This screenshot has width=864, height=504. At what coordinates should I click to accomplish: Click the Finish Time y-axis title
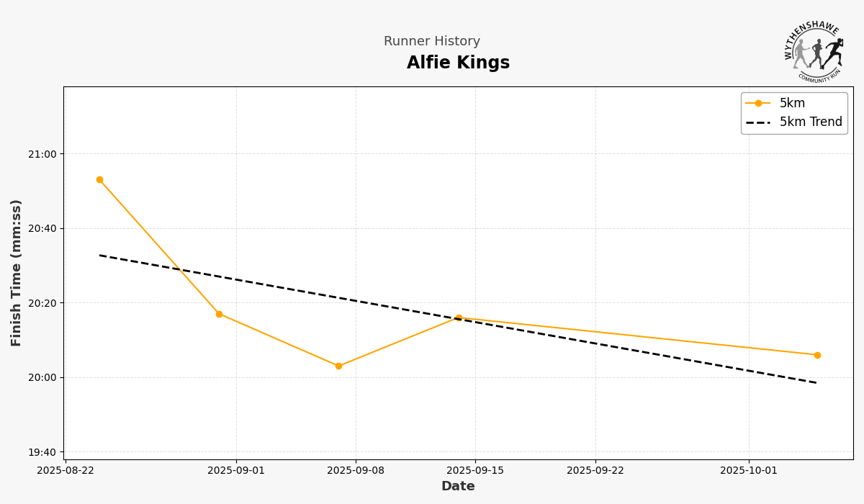point(17,273)
